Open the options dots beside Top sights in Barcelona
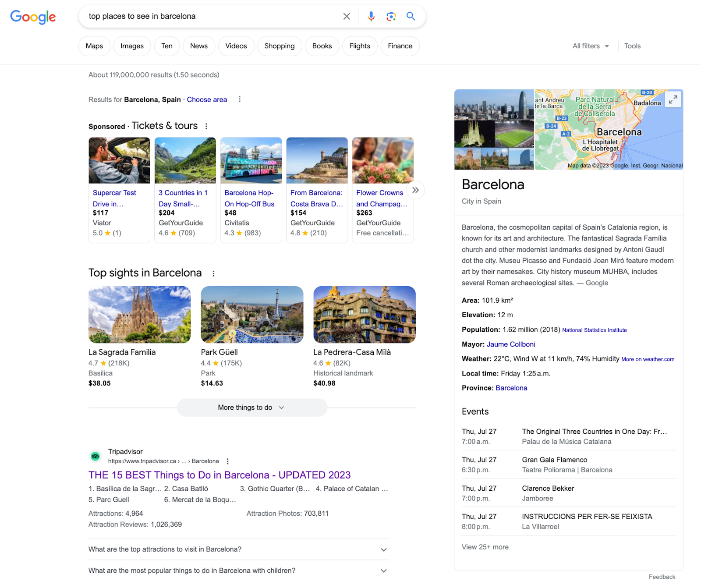 [213, 273]
